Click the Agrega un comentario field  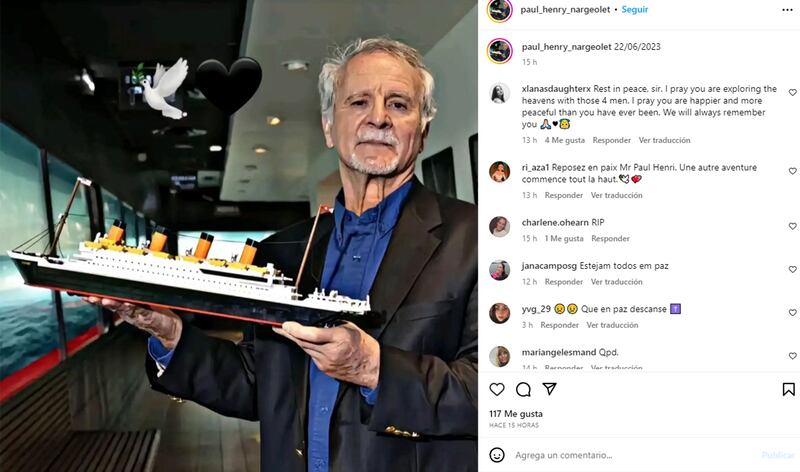pyautogui.click(x=633, y=455)
